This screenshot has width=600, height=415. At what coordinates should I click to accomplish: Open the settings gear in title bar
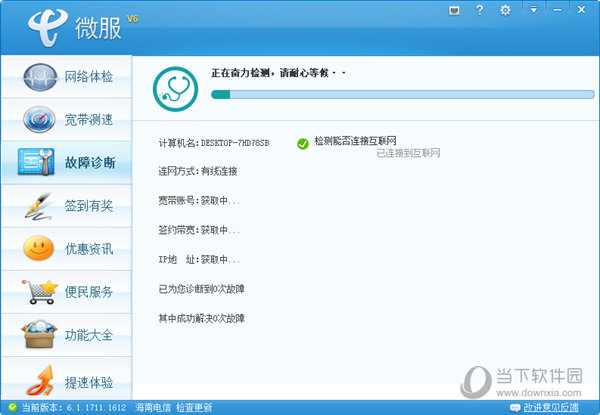tap(505, 10)
